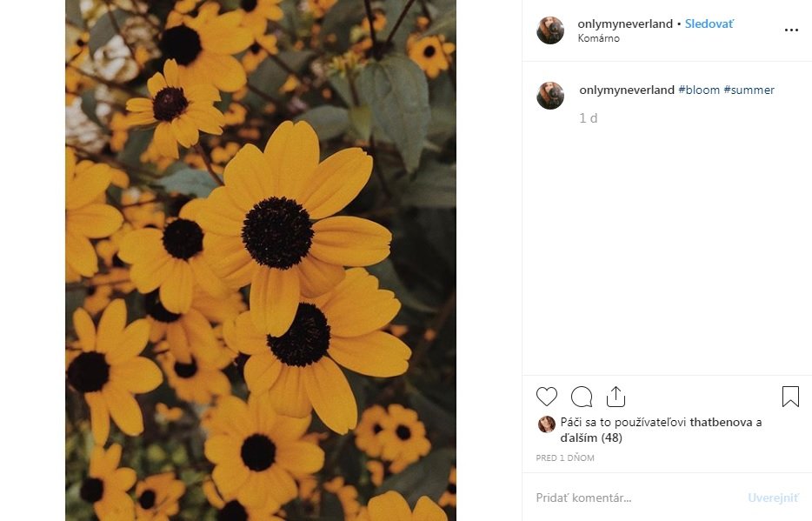812x521 pixels.
Task: Open onlymyneverland username in post header
Action: coord(625,23)
